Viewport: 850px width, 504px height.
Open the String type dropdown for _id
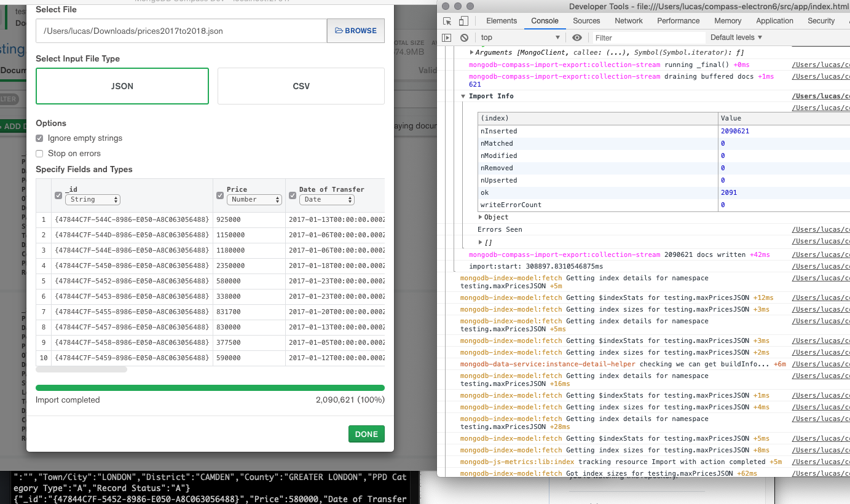point(93,200)
